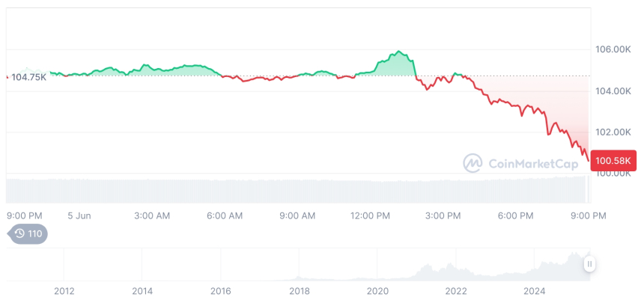This screenshot has width=644, height=300.
Task: Click the 104.75K opening price label
Action: click(28, 76)
